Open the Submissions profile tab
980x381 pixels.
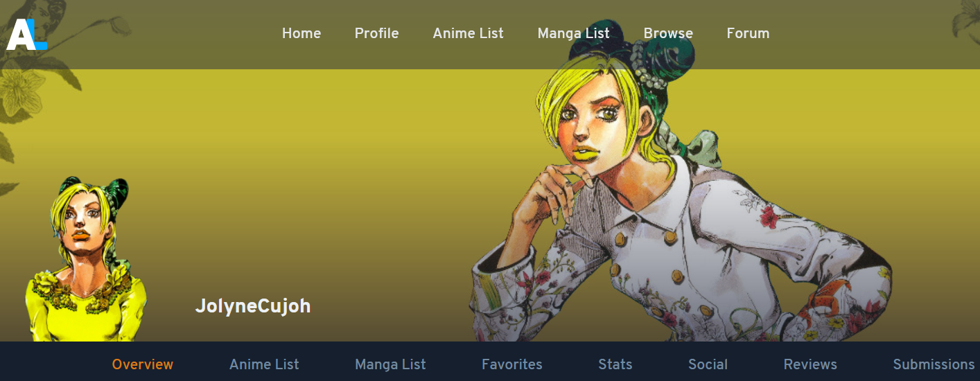934,364
